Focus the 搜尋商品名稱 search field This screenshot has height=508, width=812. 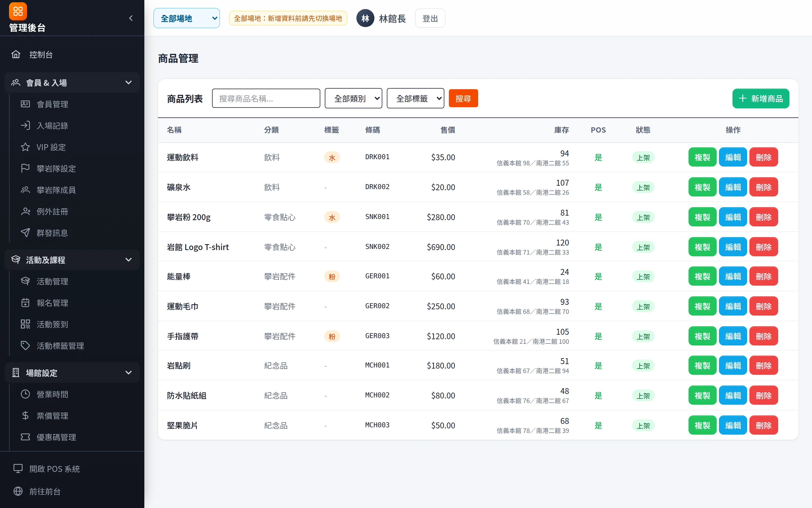266,98
